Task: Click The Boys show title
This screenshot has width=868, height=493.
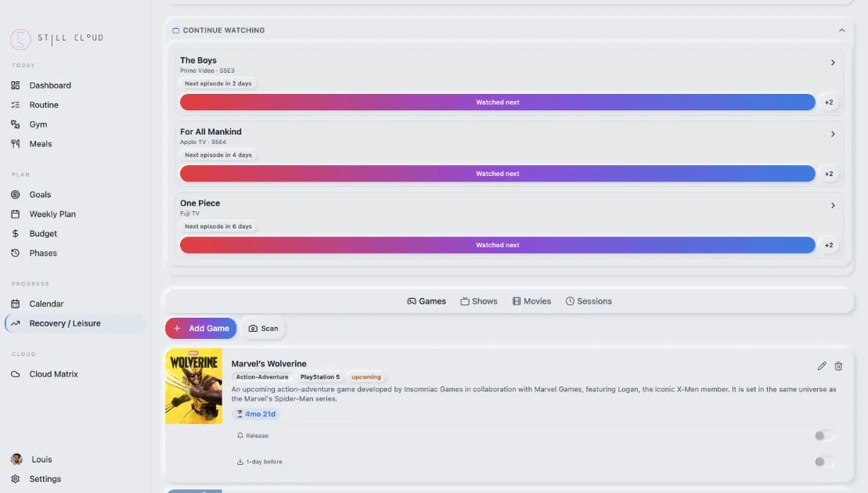Action: (198, 60)
